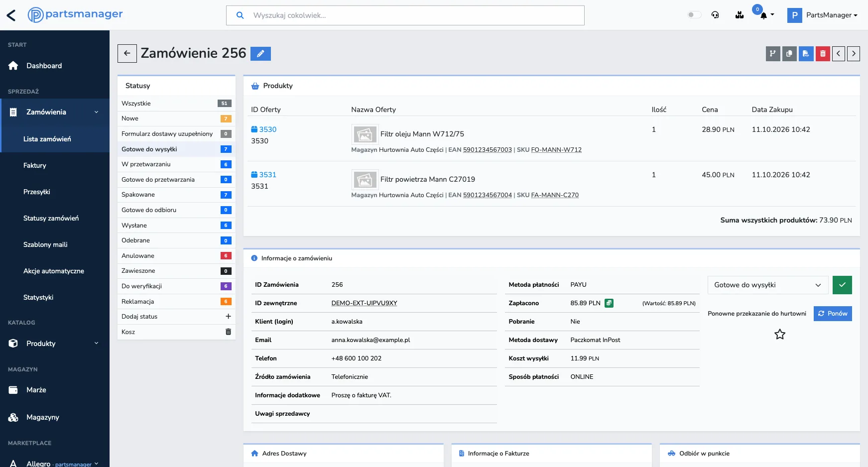The image size is (868, 467).
Task: Click the external ID DEMO-EXT-UIPVU9XY
Action: (365, 303)
